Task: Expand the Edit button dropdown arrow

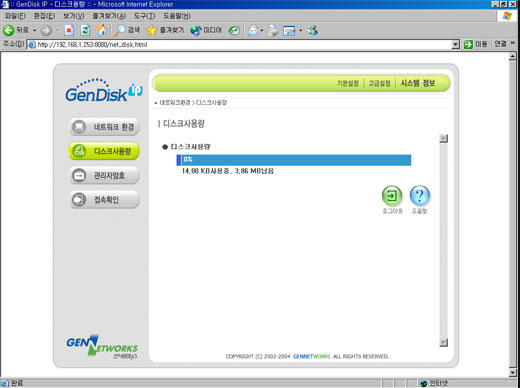Action: [300, 31]
